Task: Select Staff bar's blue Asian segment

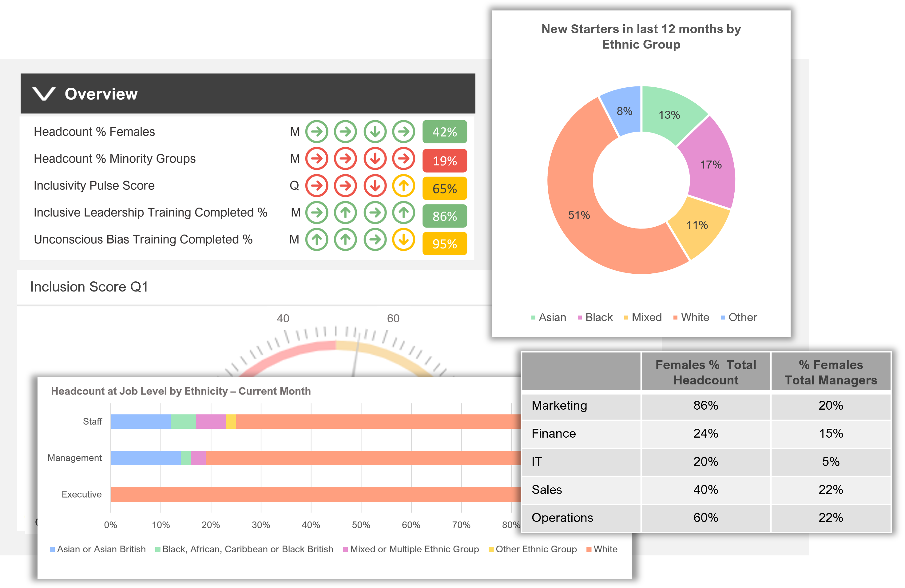Action: 141,421
